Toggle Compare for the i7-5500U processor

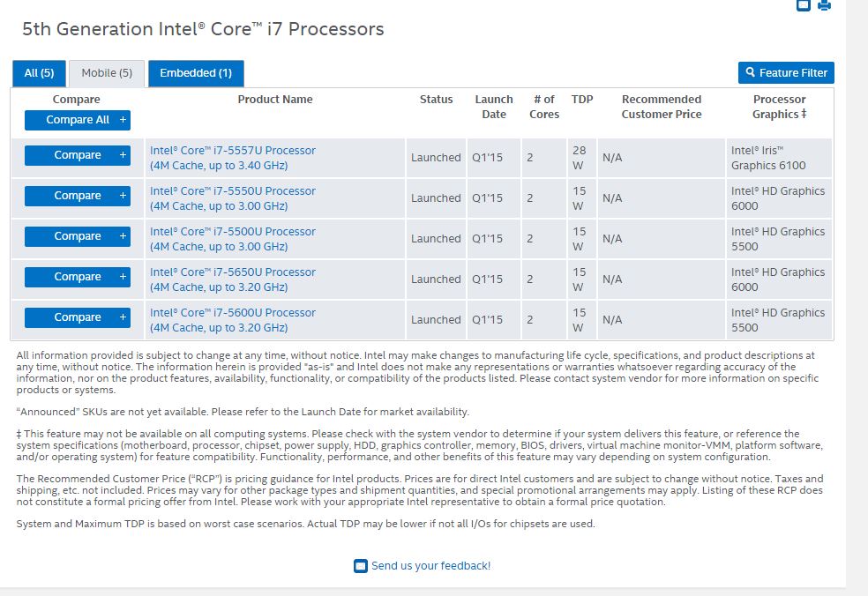coord(78,236)
